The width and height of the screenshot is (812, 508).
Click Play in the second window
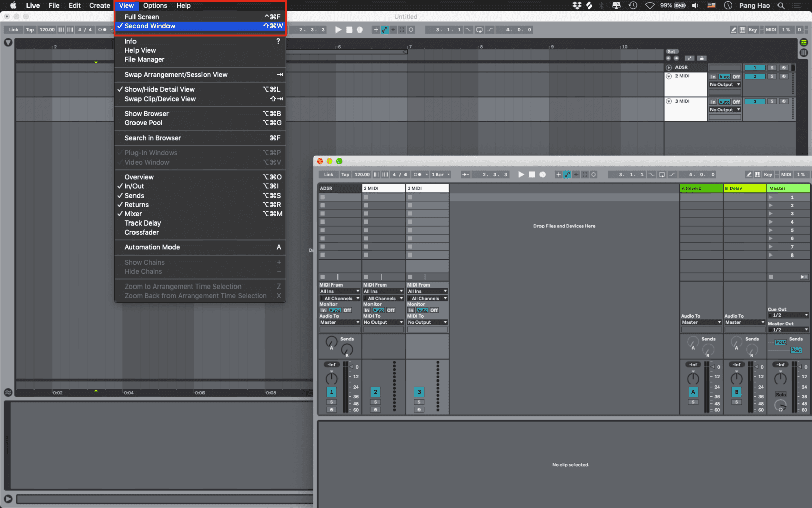[521, 174]
